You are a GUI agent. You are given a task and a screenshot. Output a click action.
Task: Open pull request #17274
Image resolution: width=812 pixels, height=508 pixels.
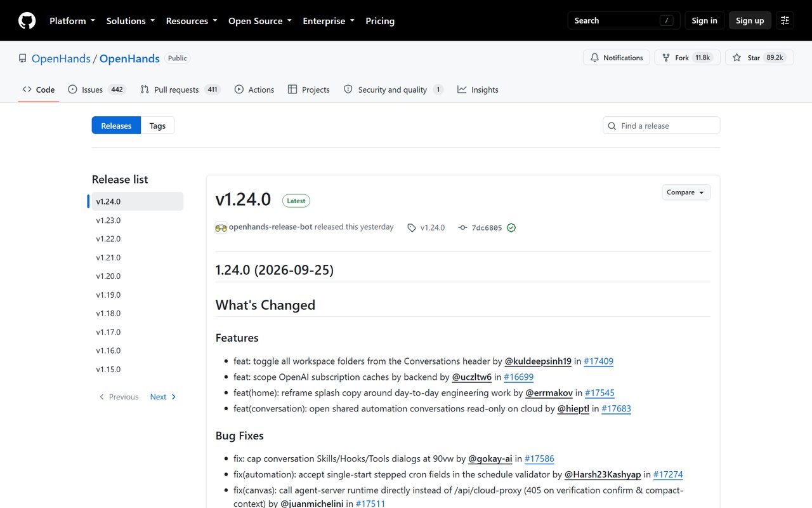[x=668, y=474]
